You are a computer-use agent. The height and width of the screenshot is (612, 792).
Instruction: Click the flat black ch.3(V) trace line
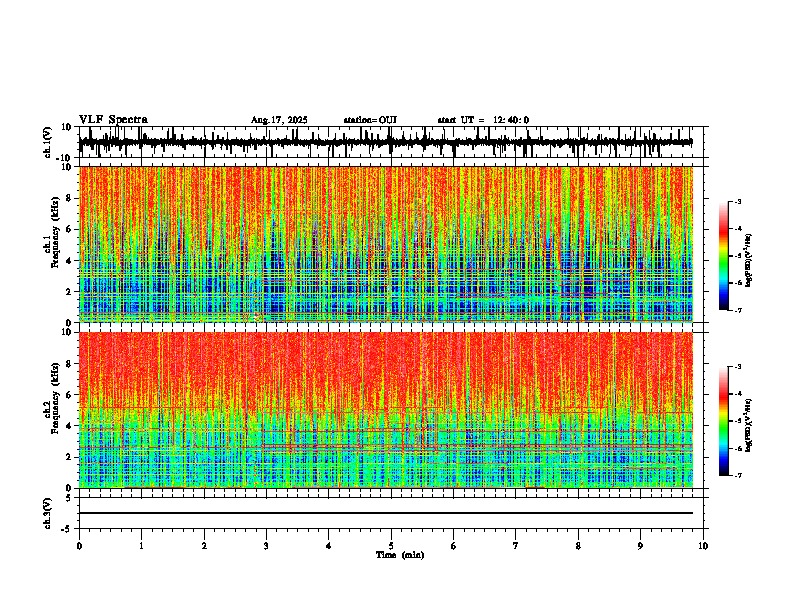pyautogui.click(x=386, y=513)
